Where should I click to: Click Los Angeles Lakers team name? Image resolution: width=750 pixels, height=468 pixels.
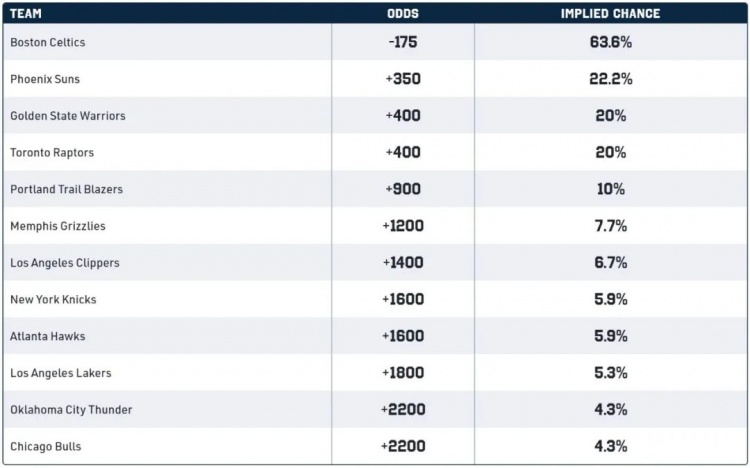pyautogui.click(x=61, y=373)
